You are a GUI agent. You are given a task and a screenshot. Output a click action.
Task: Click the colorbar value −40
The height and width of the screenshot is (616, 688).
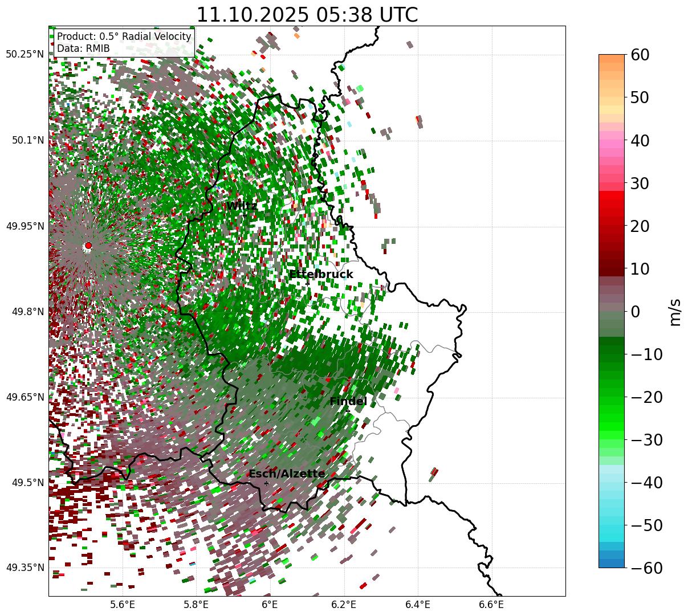point(646,482)
